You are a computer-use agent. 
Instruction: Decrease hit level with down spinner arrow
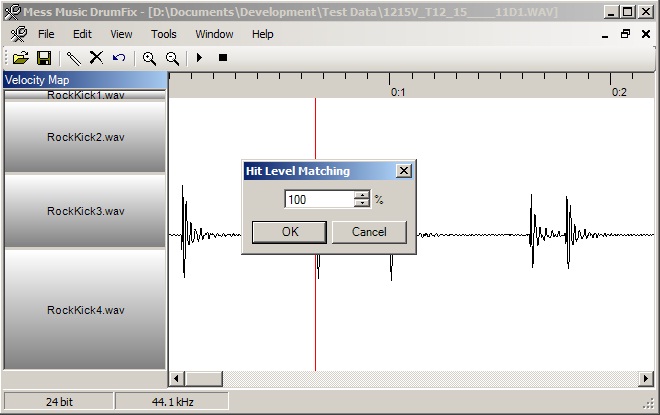tap(362, 204)
